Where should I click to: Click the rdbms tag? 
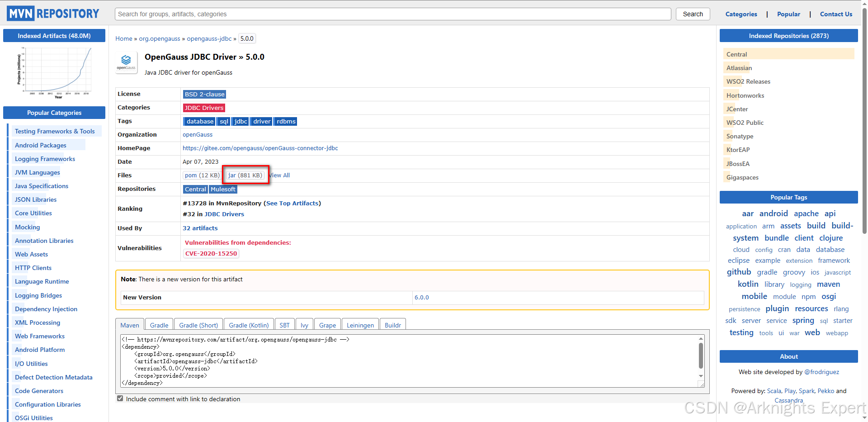286,121
